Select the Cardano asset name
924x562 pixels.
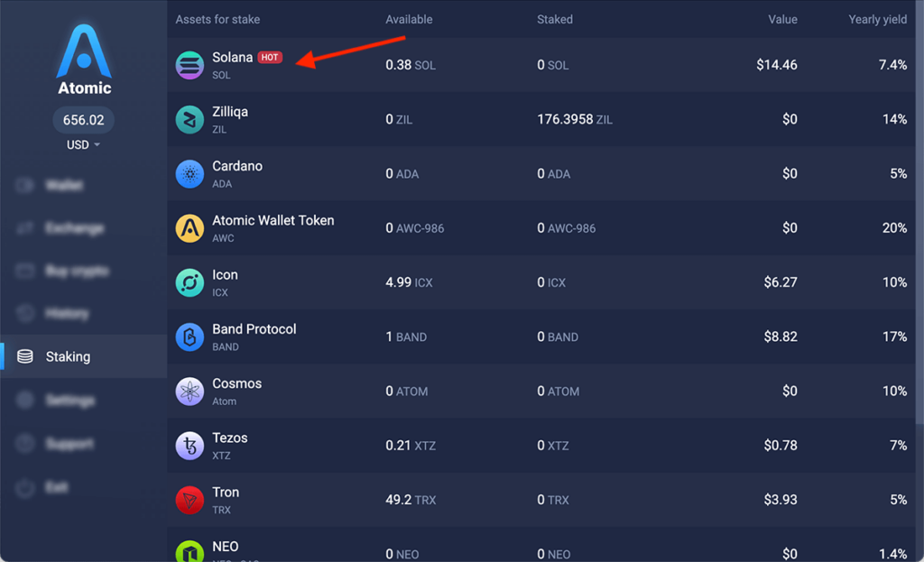point(237,166)
